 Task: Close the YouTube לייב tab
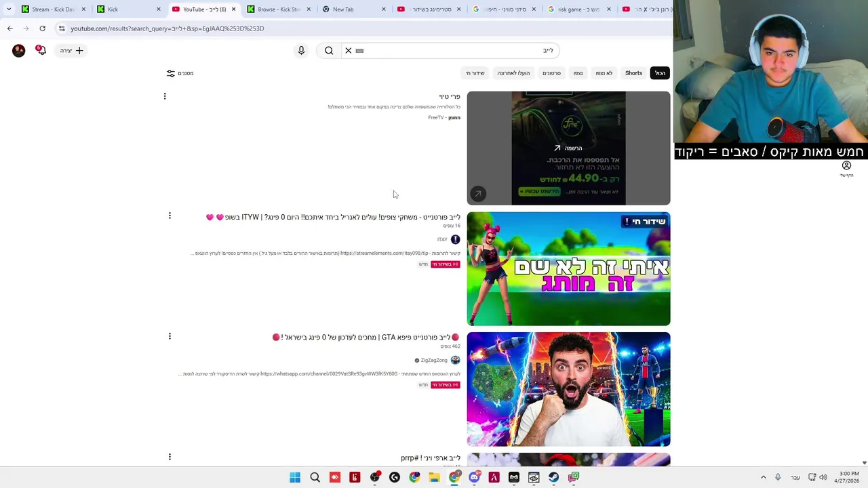tap(234, 9)
